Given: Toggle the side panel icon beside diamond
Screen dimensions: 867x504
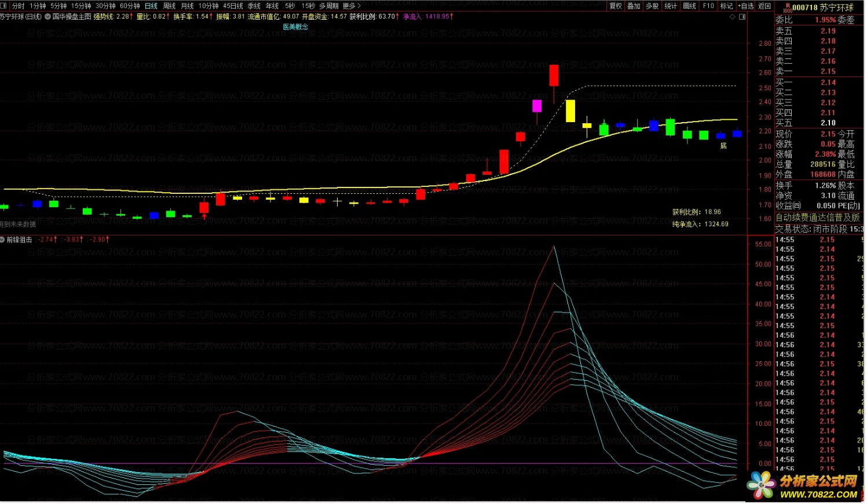Looking at the screenshot, I should pyautogui.click(x=742, y=17).
